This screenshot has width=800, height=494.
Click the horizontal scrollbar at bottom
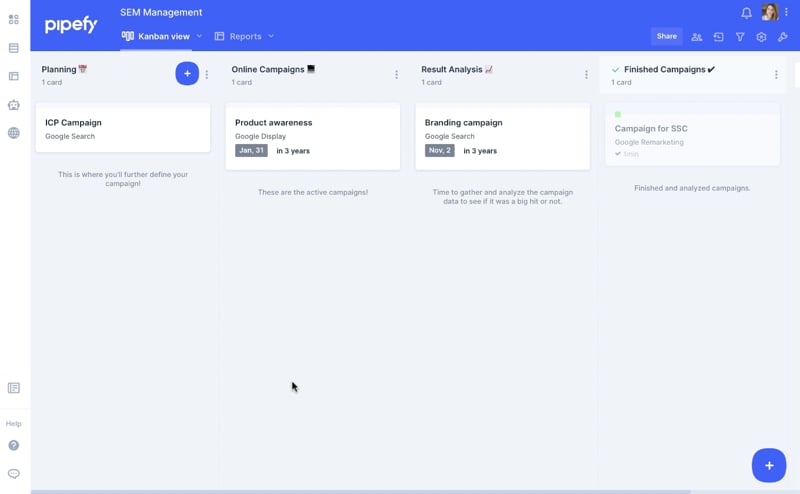(x=360, y=491)
